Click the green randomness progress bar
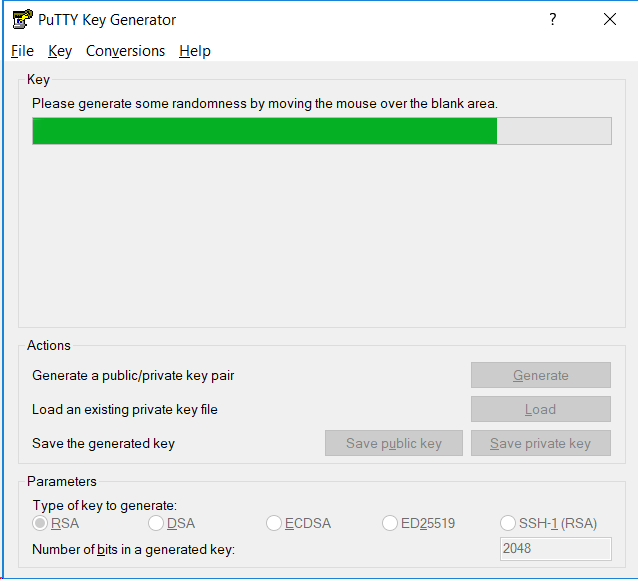638x579 pixels. click(322, 131)
